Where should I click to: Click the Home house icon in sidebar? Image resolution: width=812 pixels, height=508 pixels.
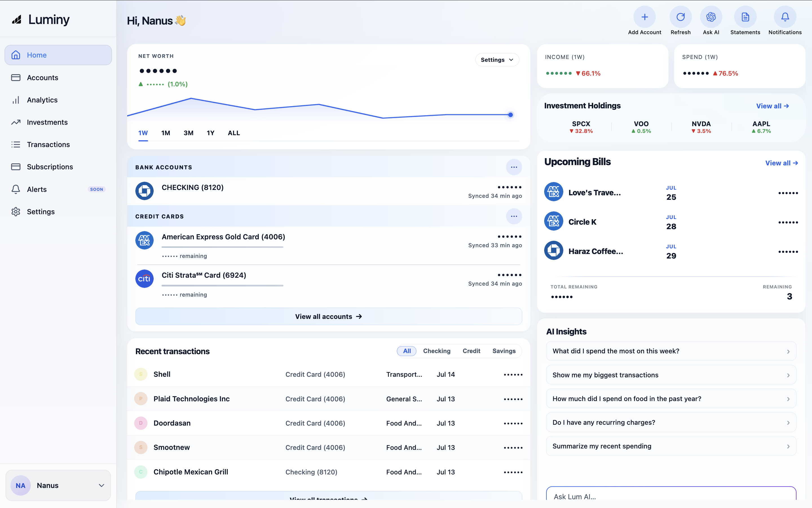(16, 55)
